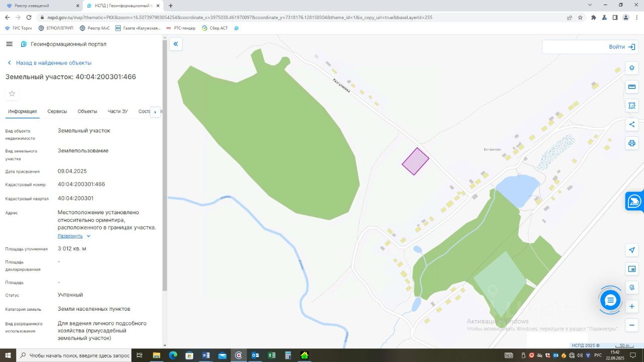Image resolution: width=644 pixels, height=362 pixels.
Task: Open Windows Task View
Action: pos(140,355)
